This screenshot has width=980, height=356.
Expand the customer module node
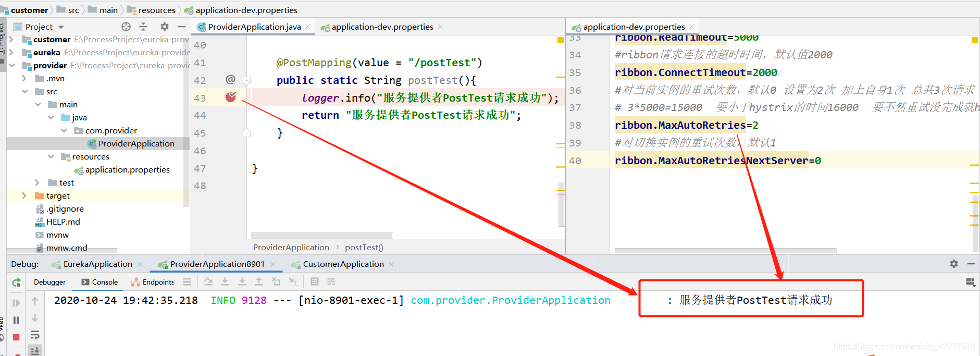(x=11, y=40)
